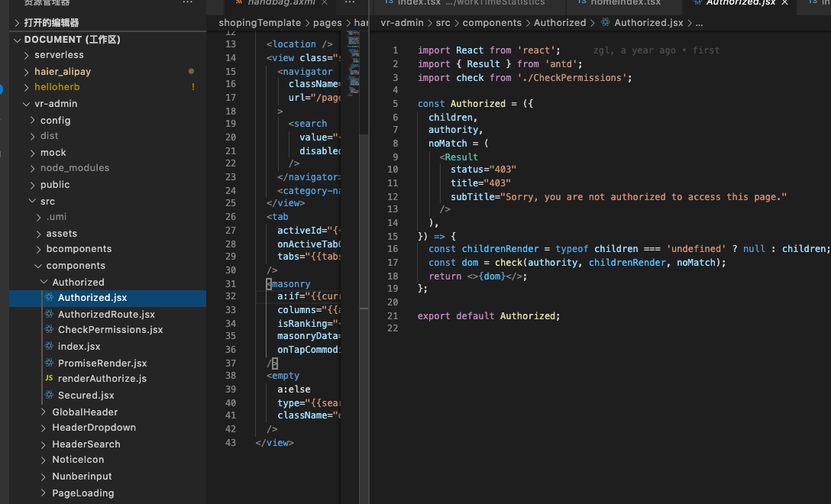Expand the HeaderSearch folder
Image resolution: width=831 pixels, height=504 pixels.
[x=44, y=444]
